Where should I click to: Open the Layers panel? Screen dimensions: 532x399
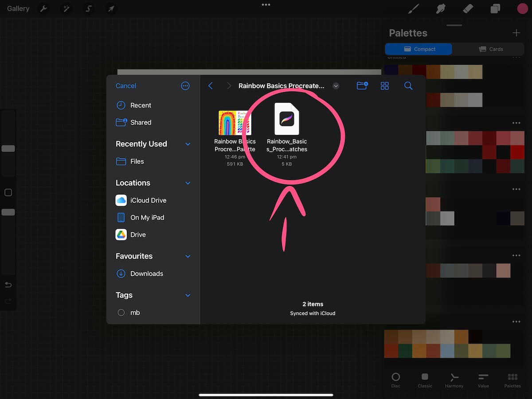[x=495, y=8]
